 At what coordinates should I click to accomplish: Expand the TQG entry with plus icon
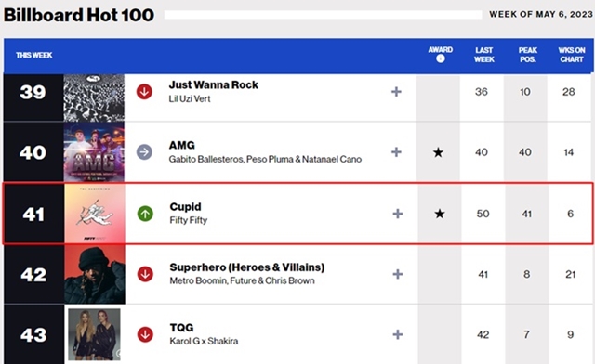[x=398, y=334]
